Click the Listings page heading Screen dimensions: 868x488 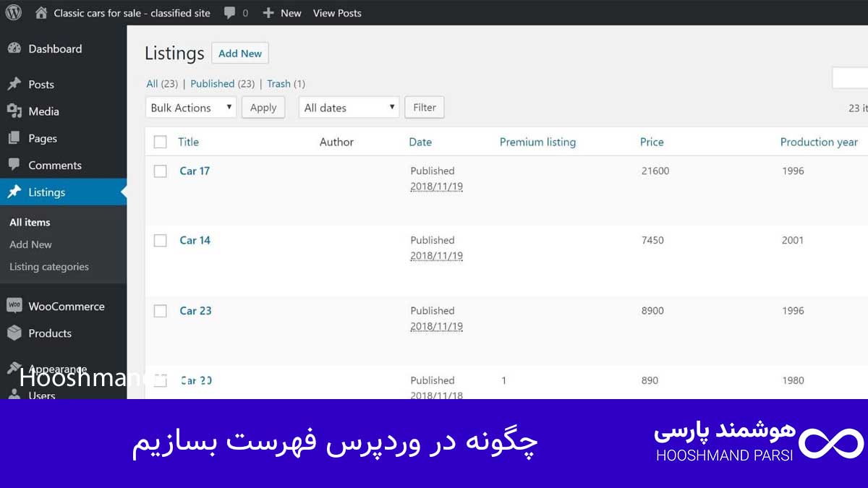pyautogui.click(x=174, y=53)
